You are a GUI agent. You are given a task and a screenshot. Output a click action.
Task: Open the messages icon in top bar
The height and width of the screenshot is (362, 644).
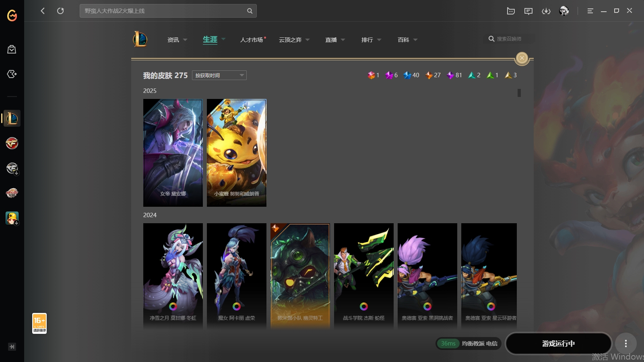click(528, 11)
